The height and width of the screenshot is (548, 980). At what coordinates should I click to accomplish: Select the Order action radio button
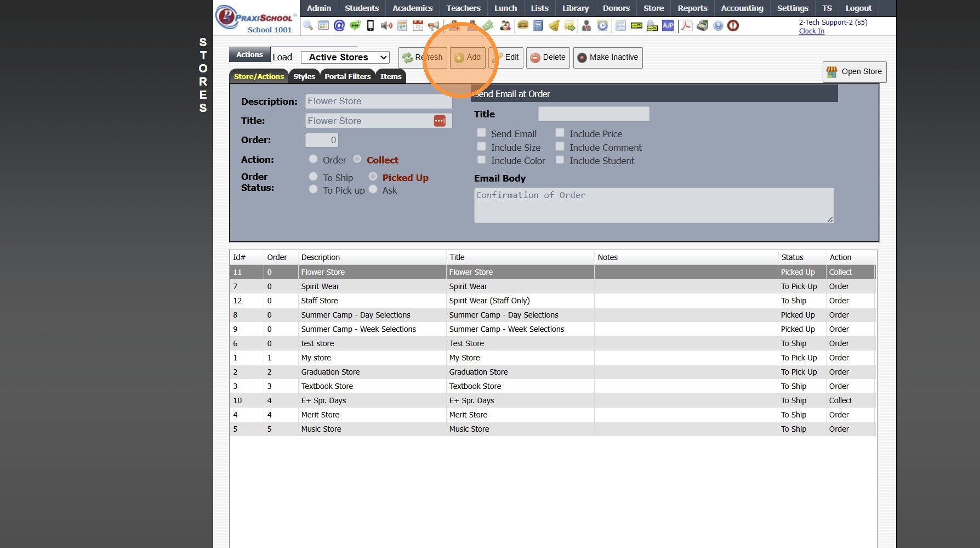(313, 159)
